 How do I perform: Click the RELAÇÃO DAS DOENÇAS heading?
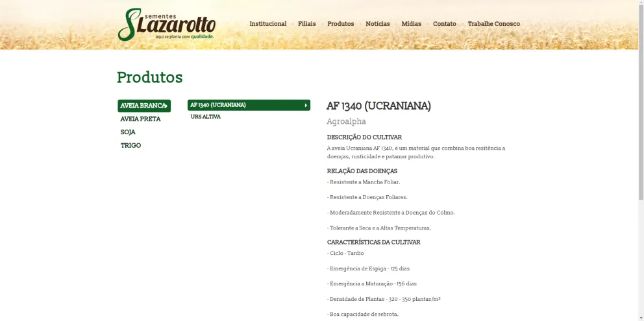[362, 171]
